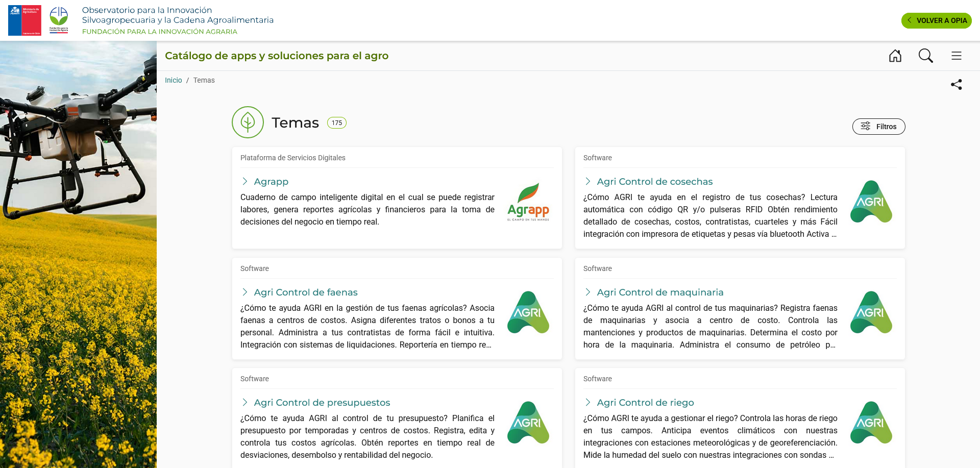This screenshot has height=468, width=980.
Task: Click AGRI logo beside Agri Control de cosechas
Action: [871, 202]
